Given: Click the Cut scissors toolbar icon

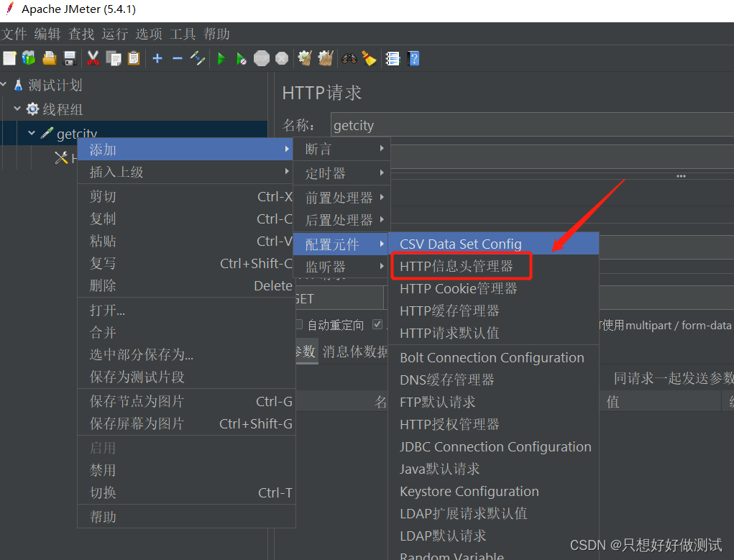Looking at the screenshot, I should point(93,58).
